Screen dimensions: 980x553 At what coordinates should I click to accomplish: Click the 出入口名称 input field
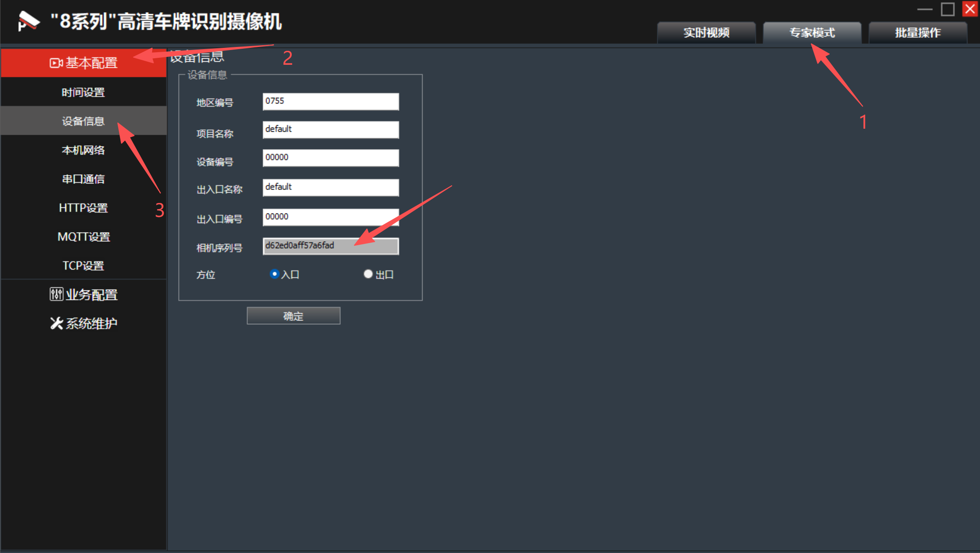[330, 187]
